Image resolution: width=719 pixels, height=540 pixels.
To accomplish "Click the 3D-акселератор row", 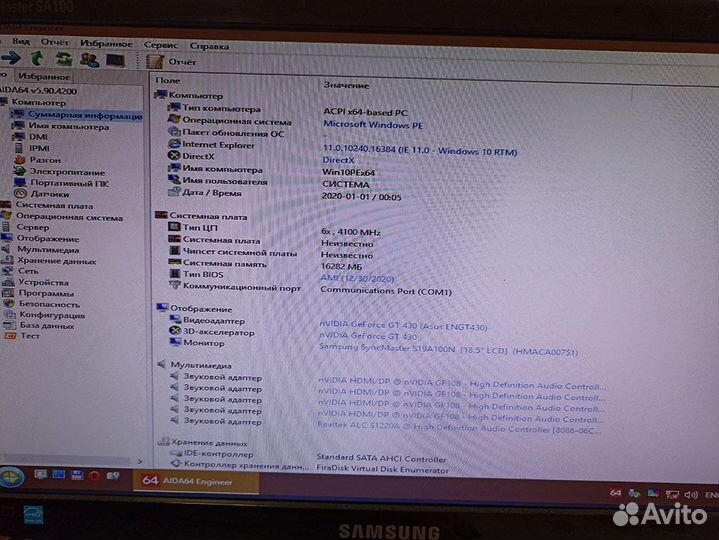I will [x=293, y=334].
